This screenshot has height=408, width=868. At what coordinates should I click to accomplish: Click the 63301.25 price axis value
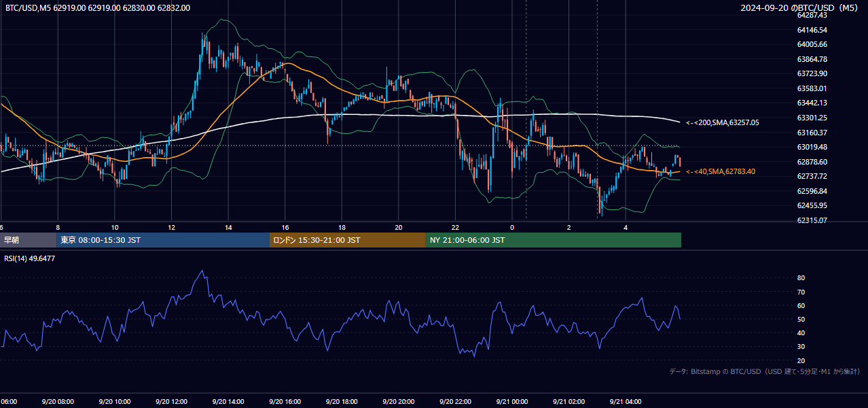(x=812, y=118)
